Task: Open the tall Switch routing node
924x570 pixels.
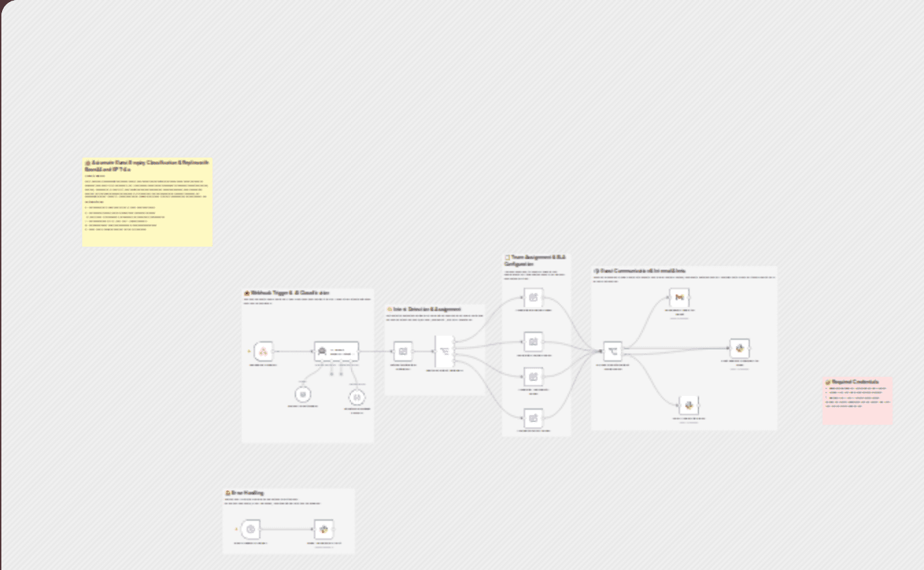Action: 445,351
